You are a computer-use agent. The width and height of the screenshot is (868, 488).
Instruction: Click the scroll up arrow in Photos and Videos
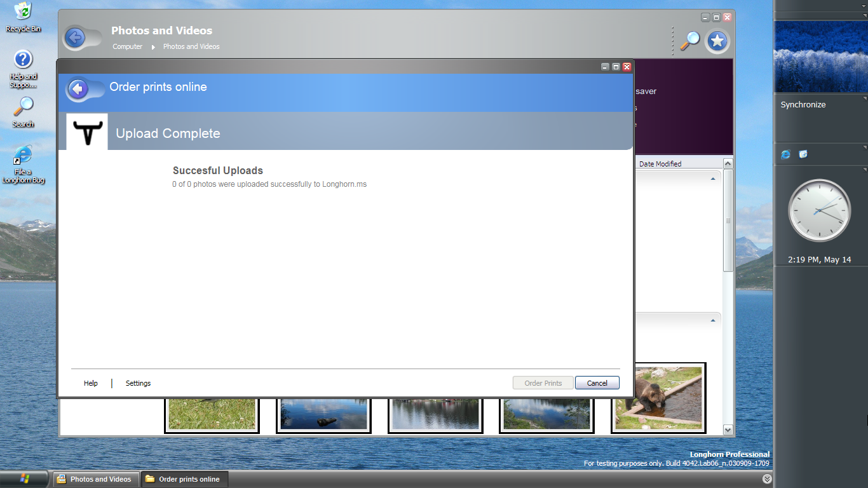728,163
